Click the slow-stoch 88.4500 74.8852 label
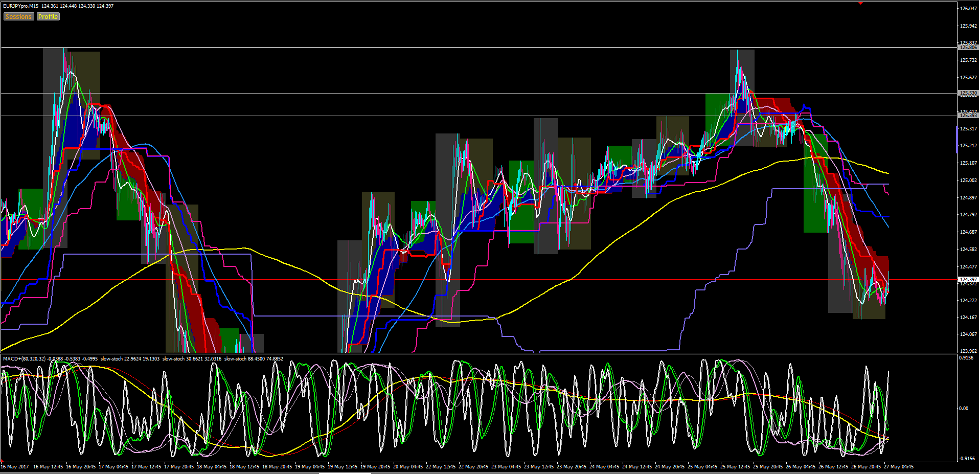980x474 pixels. [254, 359]
